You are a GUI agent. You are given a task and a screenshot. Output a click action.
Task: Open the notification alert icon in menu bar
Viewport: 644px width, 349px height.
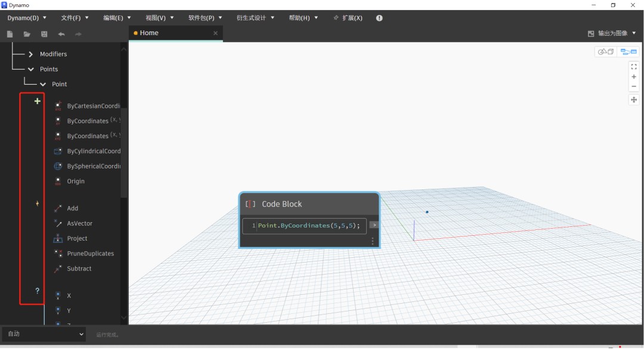(379, 18)
